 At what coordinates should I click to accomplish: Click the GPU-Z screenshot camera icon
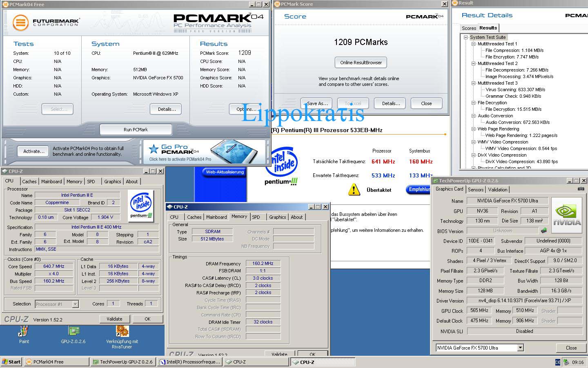click(x=581, y=189)
